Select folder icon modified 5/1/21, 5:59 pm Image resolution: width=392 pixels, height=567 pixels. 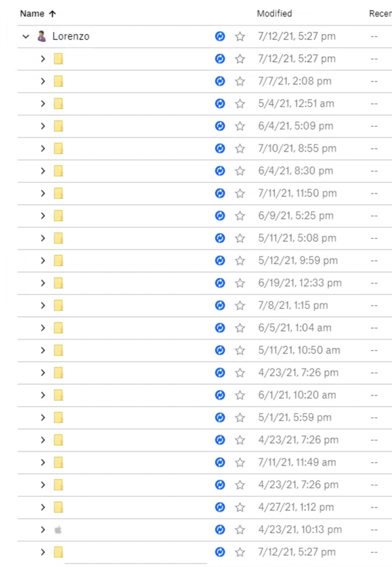[58, 417]
